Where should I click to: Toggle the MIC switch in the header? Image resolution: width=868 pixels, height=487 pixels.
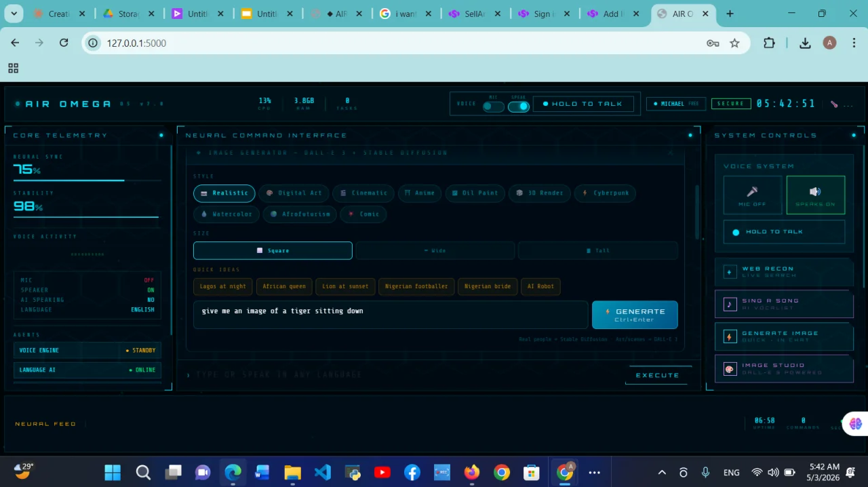tap(494, 106)
